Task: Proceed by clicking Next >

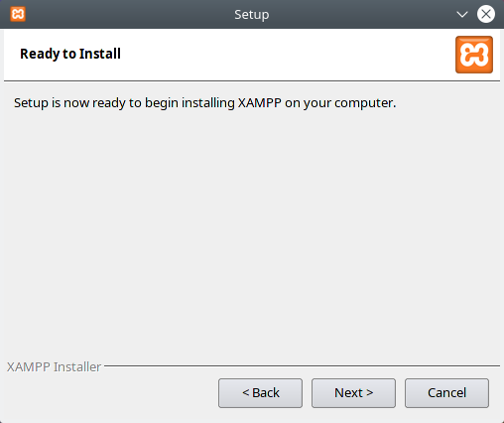Action: click(353, 393)
